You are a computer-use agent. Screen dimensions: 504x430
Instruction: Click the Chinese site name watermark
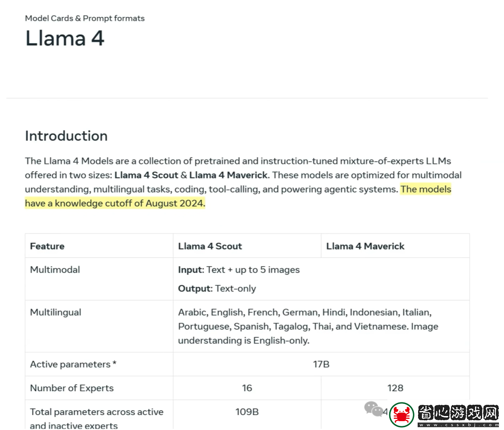(x=458, y=413)
